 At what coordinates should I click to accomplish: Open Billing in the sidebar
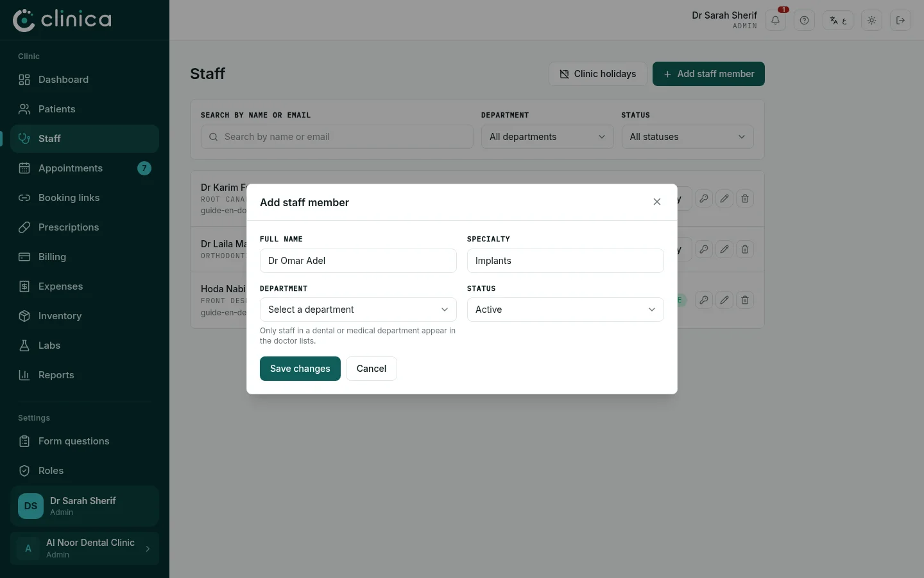[85, 257]
